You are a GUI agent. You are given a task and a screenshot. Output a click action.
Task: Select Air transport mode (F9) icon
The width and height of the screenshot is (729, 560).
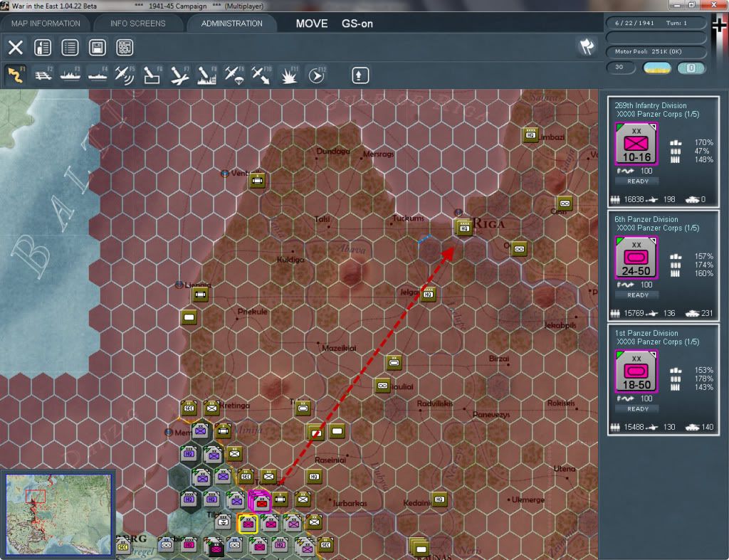pyautogui.click(x=234, y=75)
